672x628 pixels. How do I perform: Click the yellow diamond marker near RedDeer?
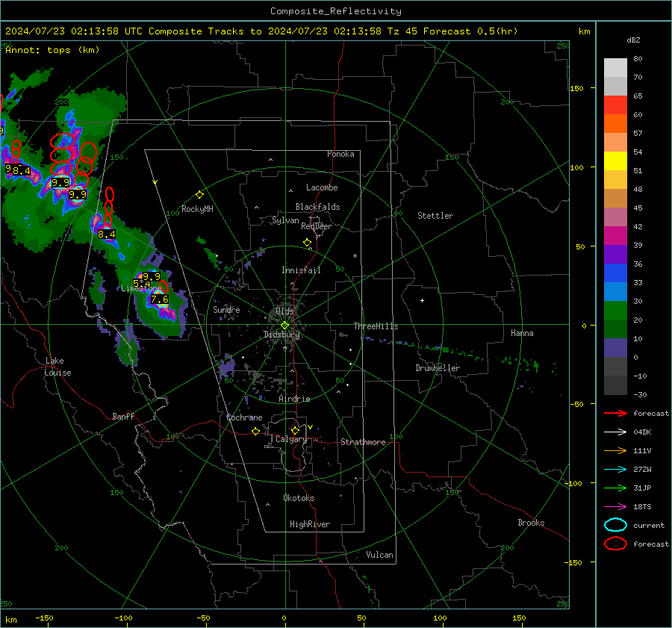click(307, 243)
